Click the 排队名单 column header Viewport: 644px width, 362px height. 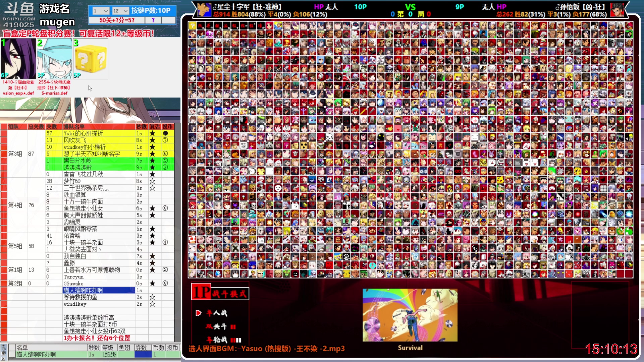(99, 126)
